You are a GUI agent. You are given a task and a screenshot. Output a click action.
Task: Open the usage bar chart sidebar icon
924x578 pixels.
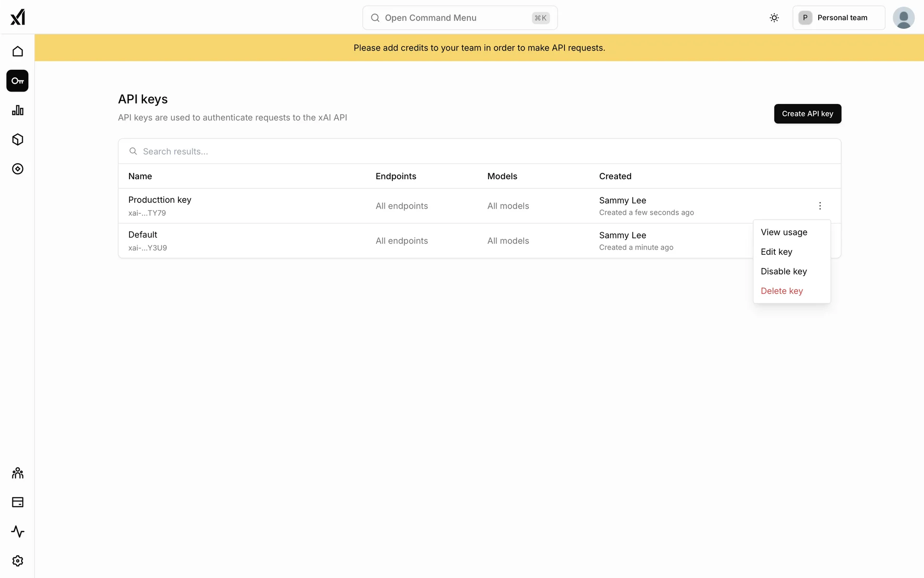[18, 110]
